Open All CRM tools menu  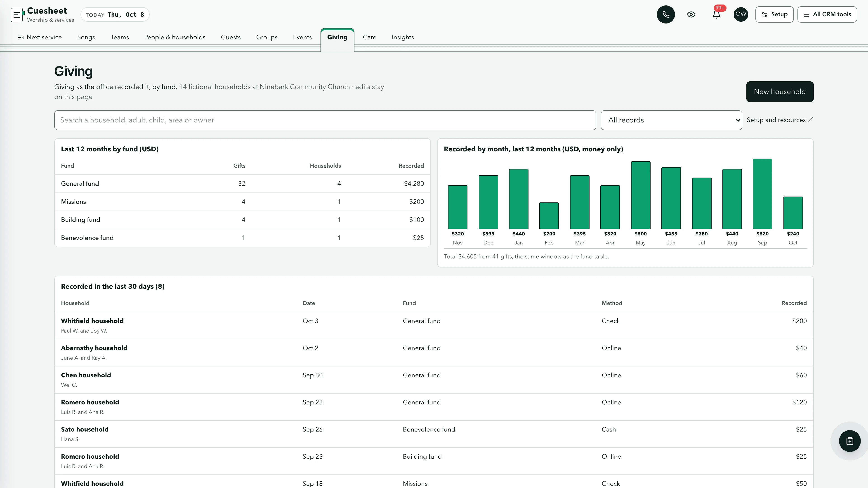tap(827, 14)
